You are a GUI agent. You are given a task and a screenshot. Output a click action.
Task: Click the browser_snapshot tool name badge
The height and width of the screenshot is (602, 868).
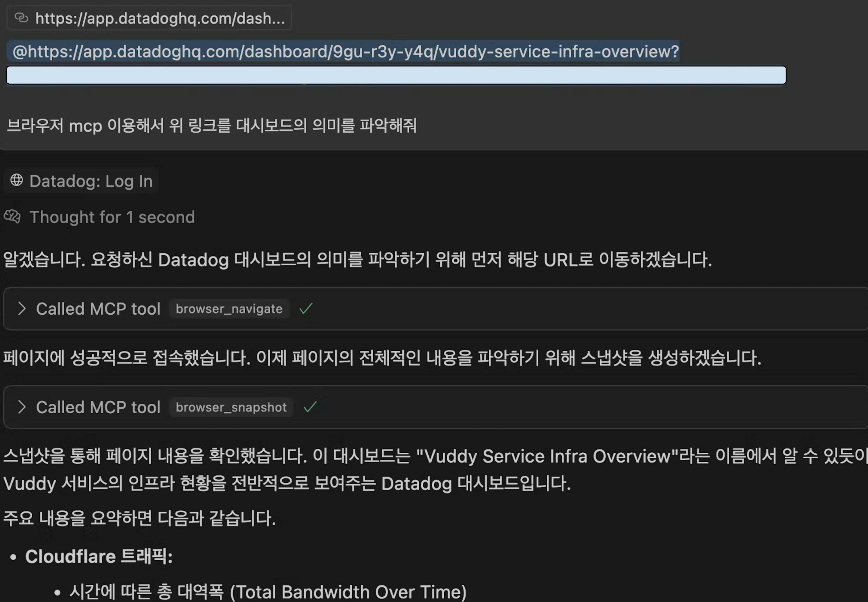(231, 407)
